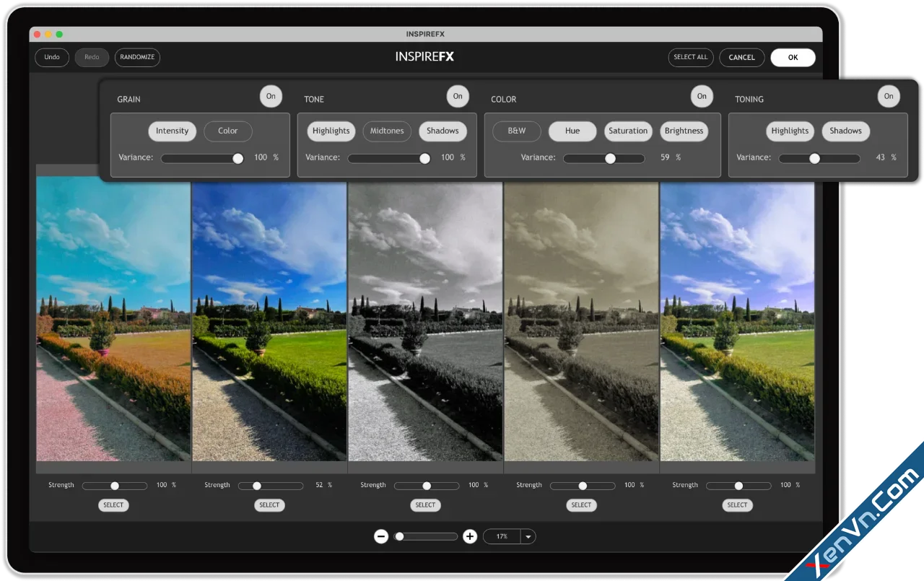The height and width of the screenshot is (581, 924).
Task: Click the Toning Variance slider
Action: (x=819, y=158)
